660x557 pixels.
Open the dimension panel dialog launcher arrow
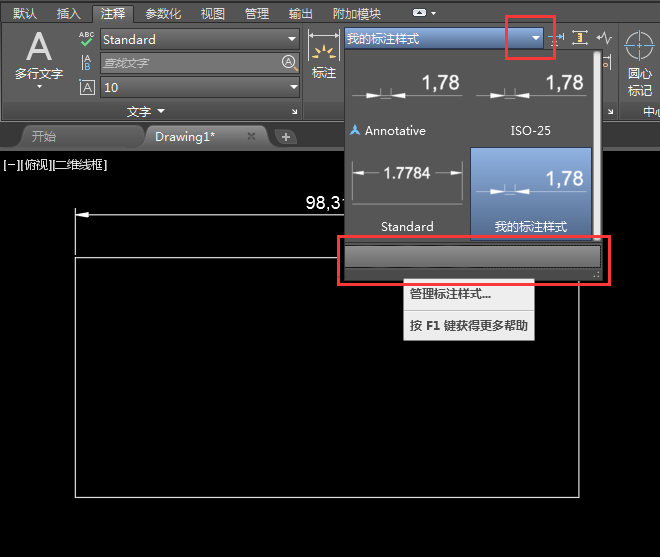(610, 112)
